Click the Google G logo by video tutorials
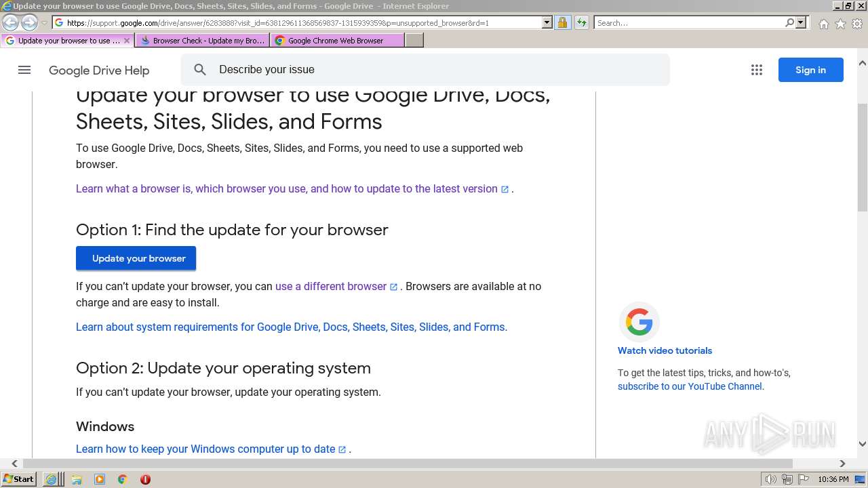This screenshot has width=868, height=488. [x=639, y=322]
